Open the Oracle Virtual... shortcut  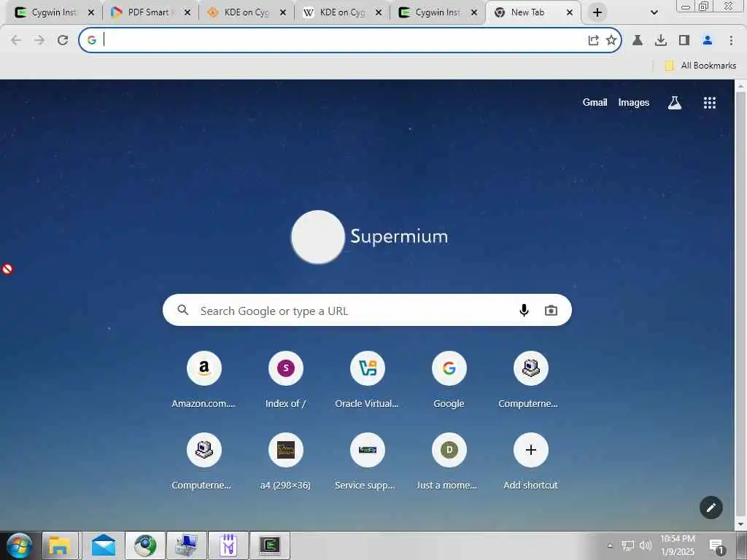point(368,379)
